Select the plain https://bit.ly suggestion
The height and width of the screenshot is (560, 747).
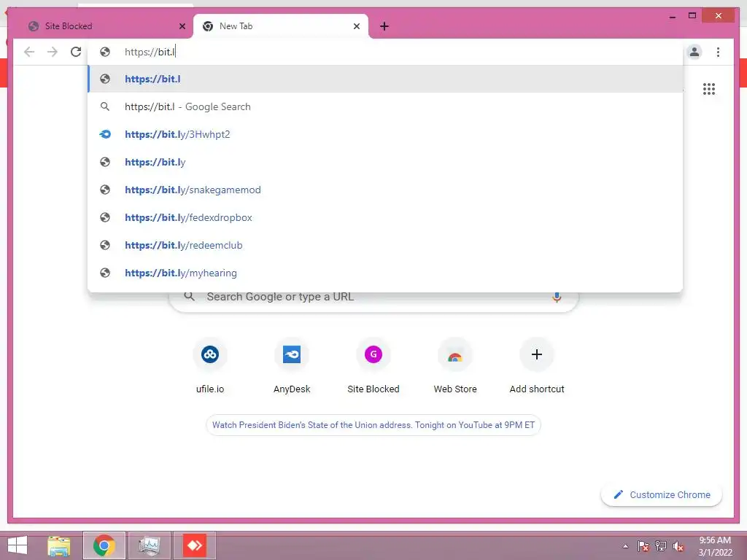[x=385, y=162]
